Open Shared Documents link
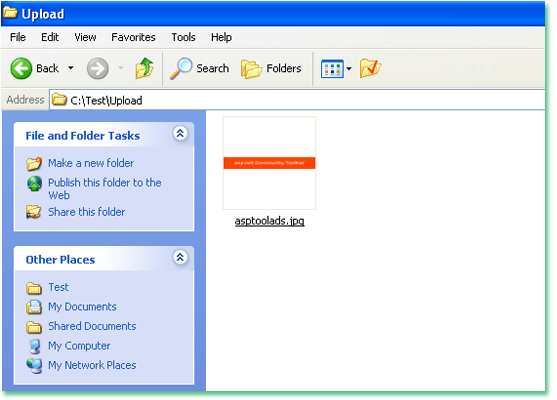Image resolution: width=557 pixels, height=400 pixels. 92,326
